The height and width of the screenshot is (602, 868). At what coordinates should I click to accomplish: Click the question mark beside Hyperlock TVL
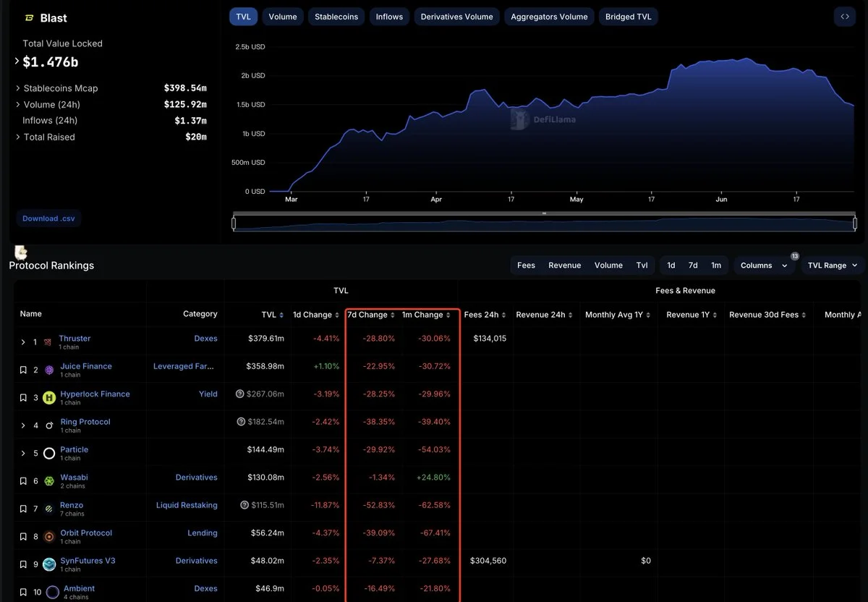(240, 394)
